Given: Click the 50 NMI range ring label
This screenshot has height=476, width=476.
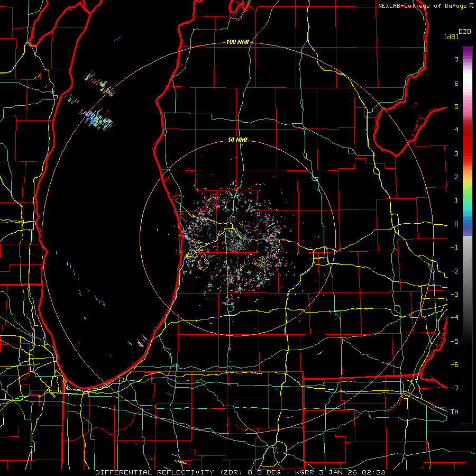Looking at the screenshot, I should (237, 140).
